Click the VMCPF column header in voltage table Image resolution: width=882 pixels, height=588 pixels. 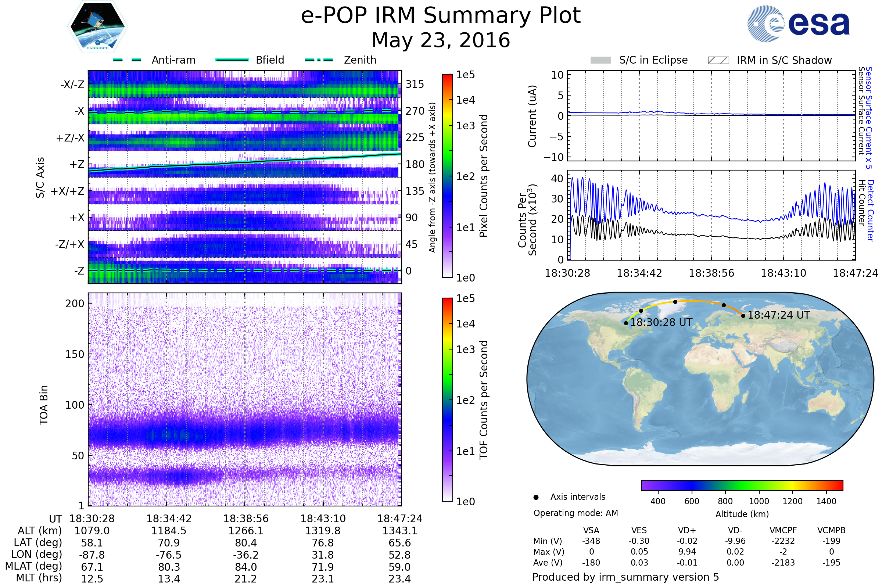(x=783, y=530)
